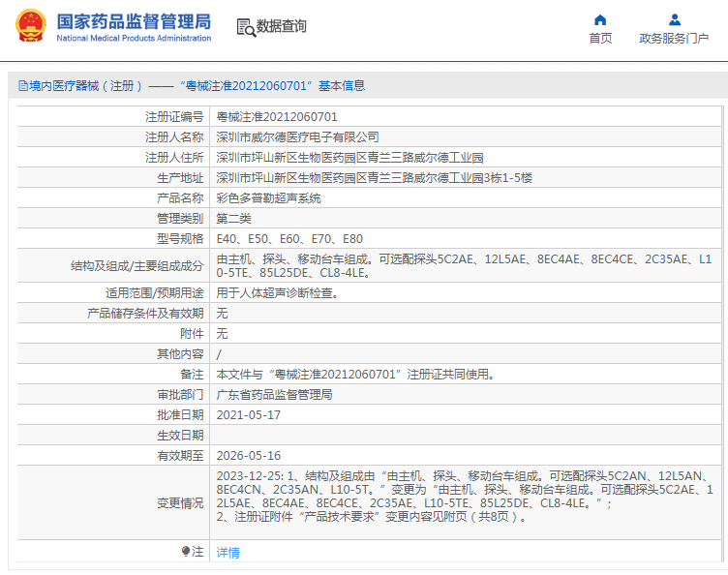728x575 pixels.
Task: Click the 批准日期 row label
Action: pos(180,415)
